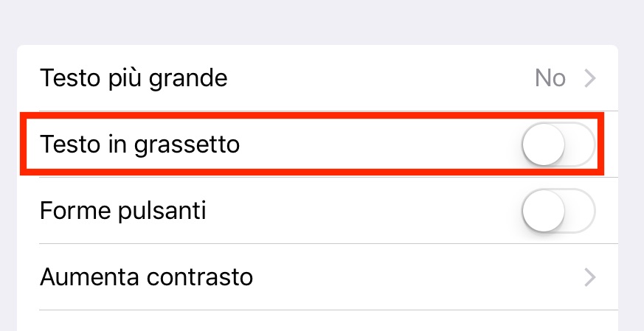Click the empty row below Aumenta contrasto
This screenshot has height=331, width=644.
(x=317, y=321)
